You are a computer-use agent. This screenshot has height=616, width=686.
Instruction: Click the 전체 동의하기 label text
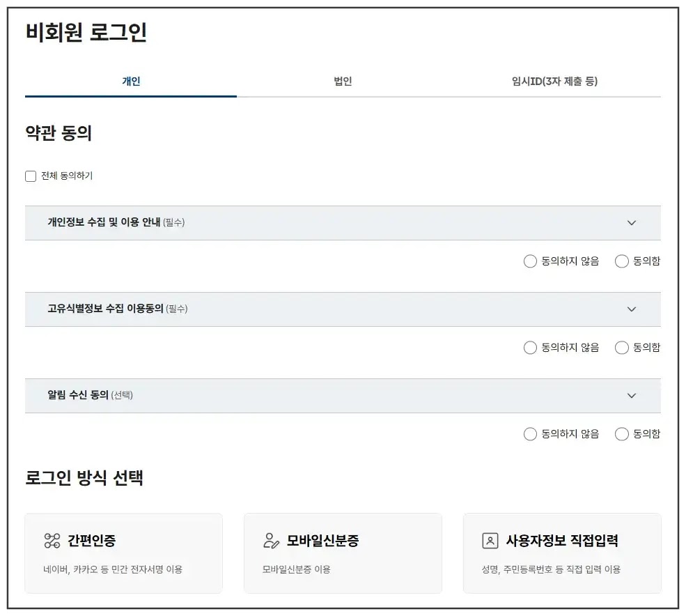click(67, 176)
